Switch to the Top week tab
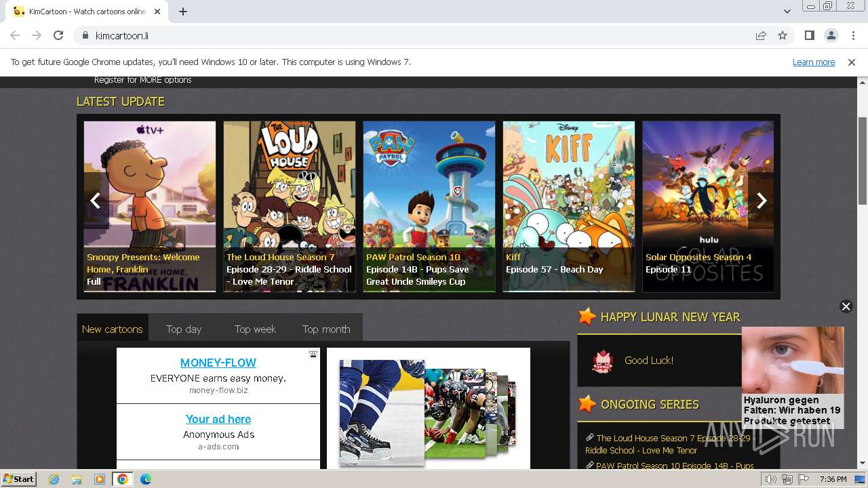This screenshot has width=868, height=488. click(x=255, y=329)
